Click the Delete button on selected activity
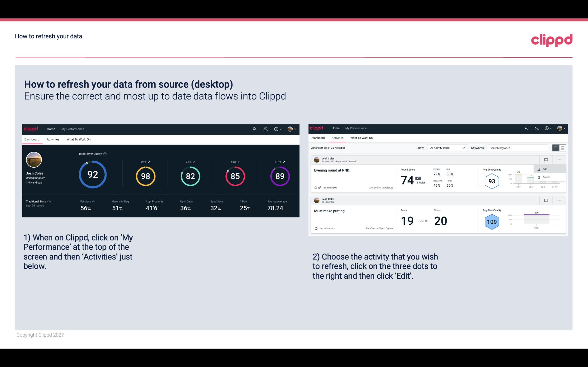 [546, 178]
